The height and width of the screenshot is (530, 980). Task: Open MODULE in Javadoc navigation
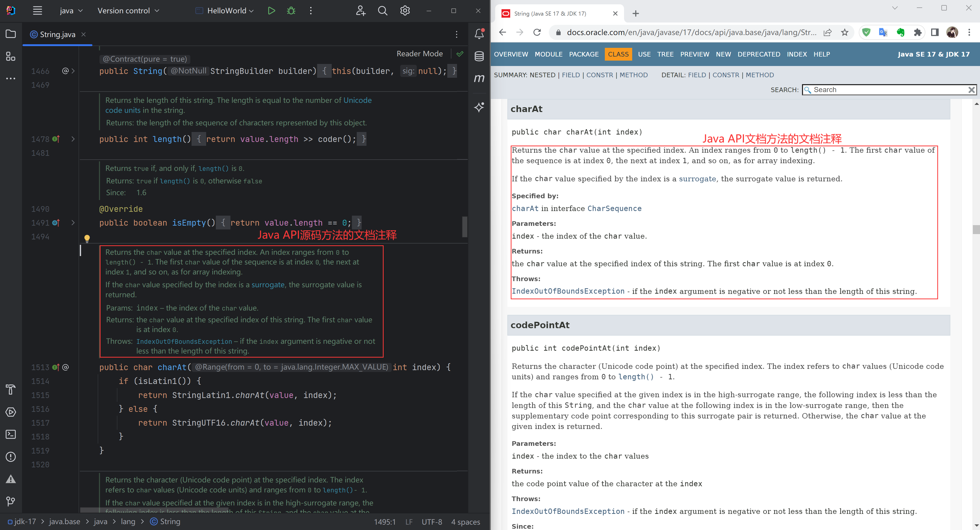(548, 54)
